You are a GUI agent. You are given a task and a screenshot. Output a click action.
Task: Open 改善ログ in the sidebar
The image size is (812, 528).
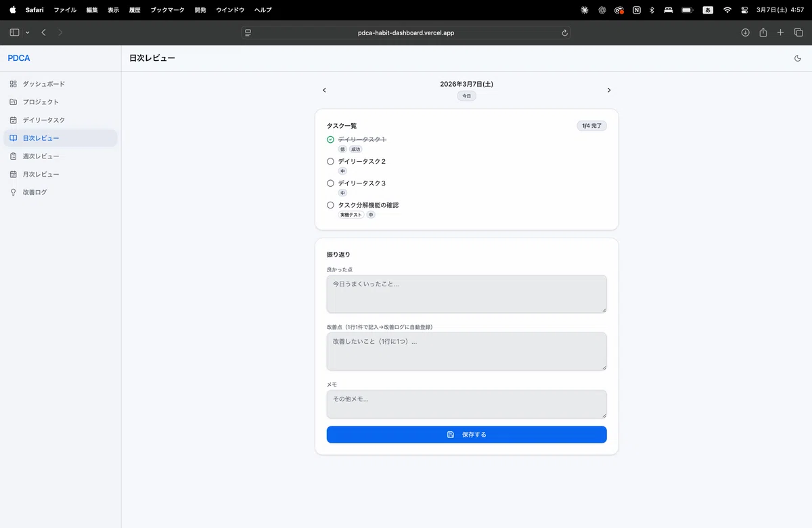tap(60, 192)
